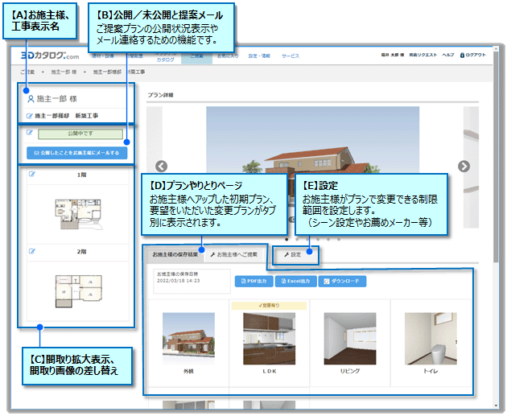Click the person icon beside 施主一郎 様
The height and width of the screenshot is (420, 511).
[31, 99]
